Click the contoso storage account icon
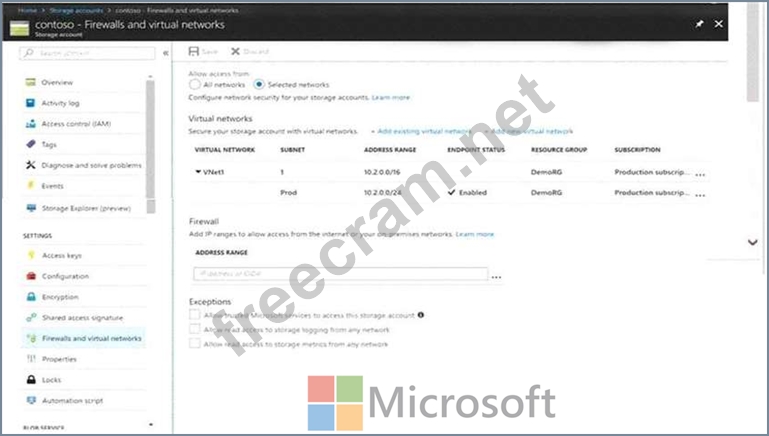This screenshot has width=769, height=436. coord(20,28)
